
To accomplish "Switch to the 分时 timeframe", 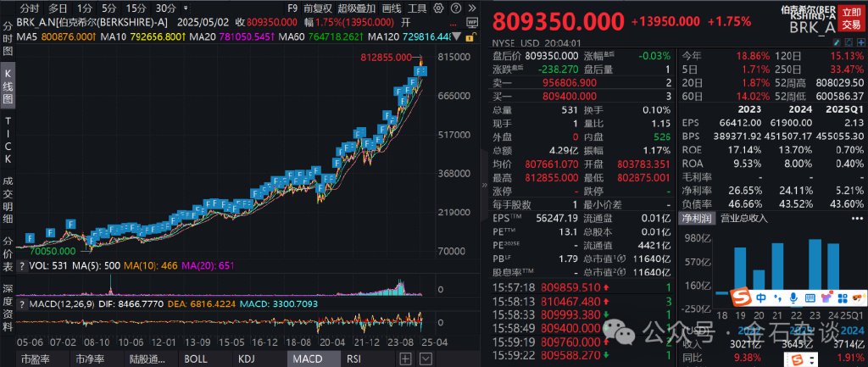I will (x=30, y=8).
